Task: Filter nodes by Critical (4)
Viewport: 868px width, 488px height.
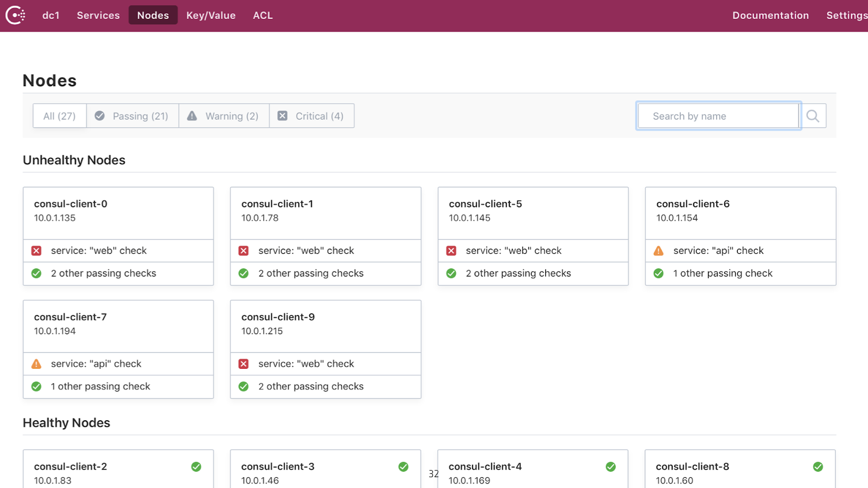Action: coord(311,116)
